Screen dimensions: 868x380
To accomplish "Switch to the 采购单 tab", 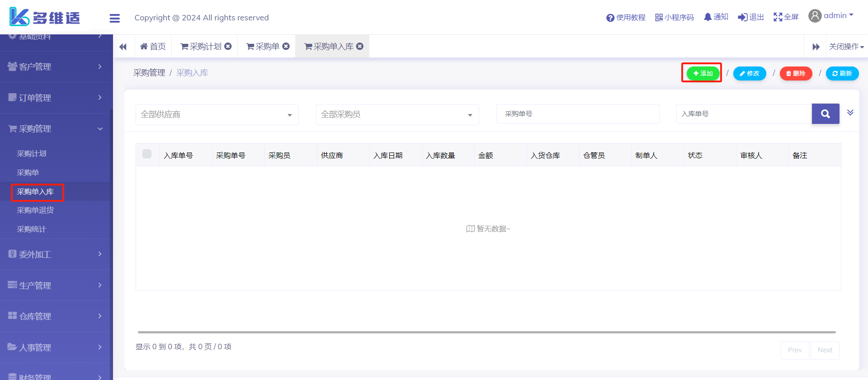I will pos(263,47).
